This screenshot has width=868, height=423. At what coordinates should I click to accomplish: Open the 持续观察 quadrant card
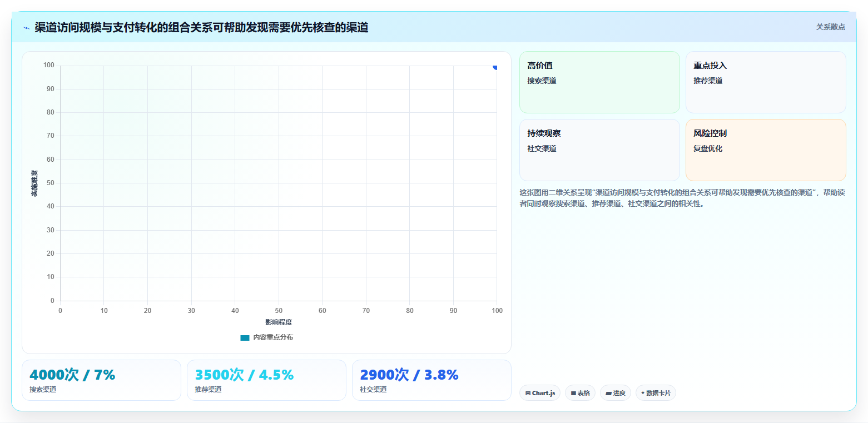click(599, 150)
